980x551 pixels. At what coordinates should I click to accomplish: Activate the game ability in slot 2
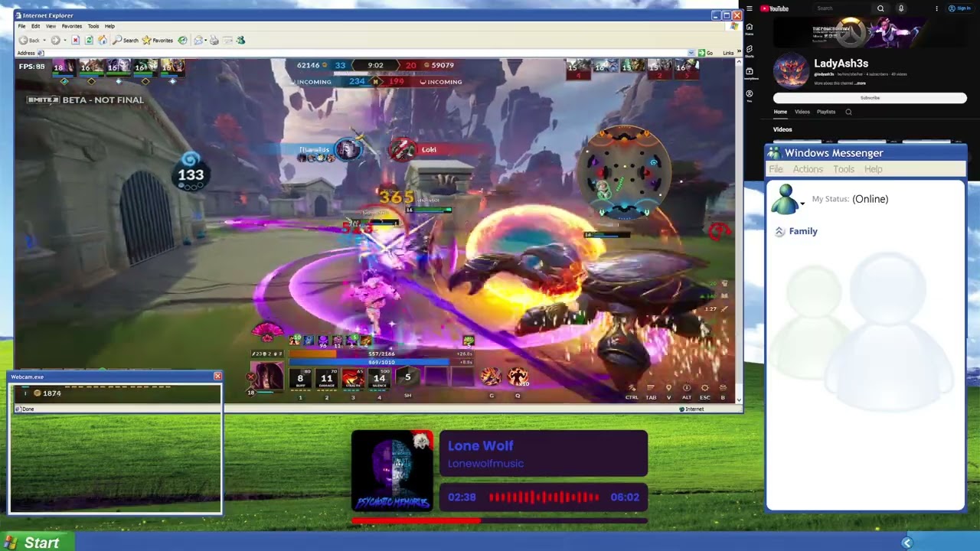tap(326, 377)
